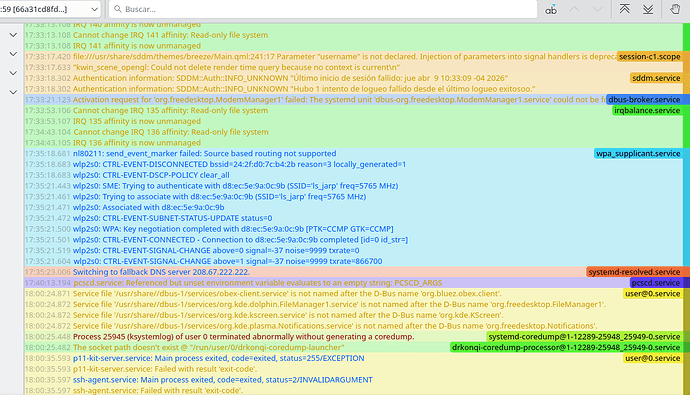Viewport: 690px width, 395px height.
Task: Expand the chevron beside the kwin_scene_opengl line
Action: (13, 73)
